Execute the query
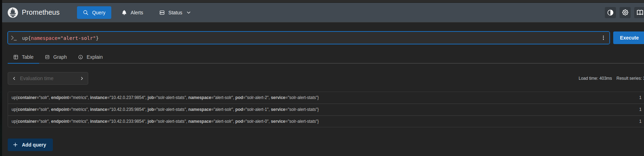The height and width of the screenshot is (156, 644). click(629, 38)
